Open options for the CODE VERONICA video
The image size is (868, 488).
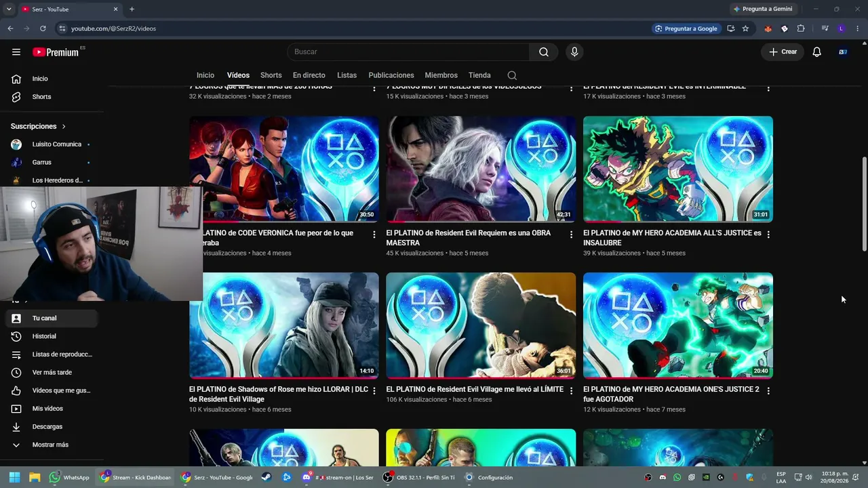374,235
